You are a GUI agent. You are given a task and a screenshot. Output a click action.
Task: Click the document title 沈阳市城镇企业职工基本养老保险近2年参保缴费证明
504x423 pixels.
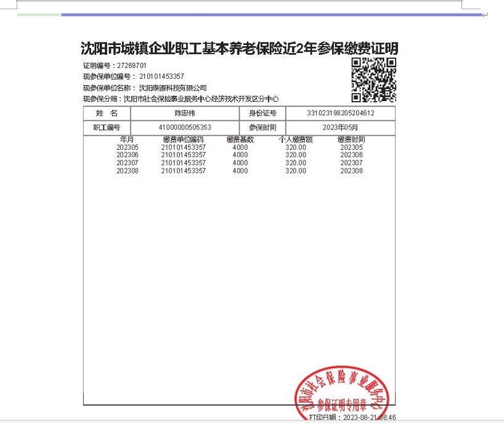click(240, 49)
